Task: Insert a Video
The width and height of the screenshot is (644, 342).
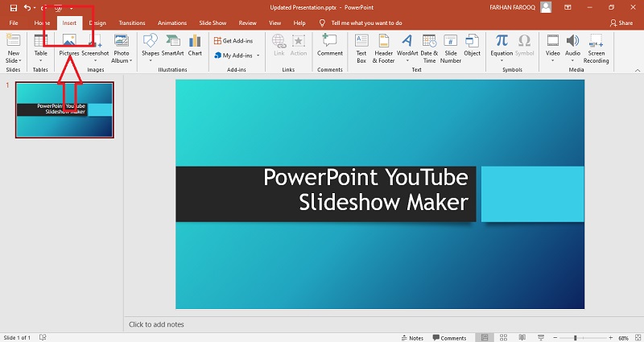Action: [x=553, y=48]
